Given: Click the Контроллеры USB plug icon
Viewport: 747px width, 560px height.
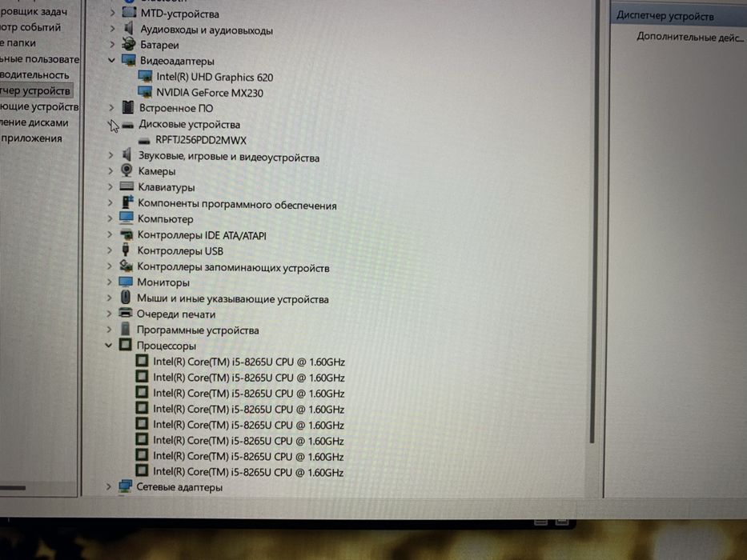Looking at the screenshot, I should (126, 250).
